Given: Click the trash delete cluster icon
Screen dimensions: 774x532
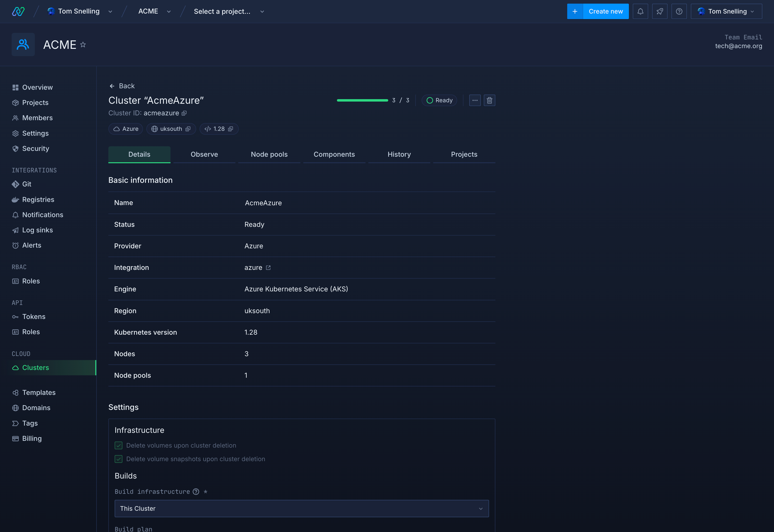Looking at the screenshot, I should (489, 100).
